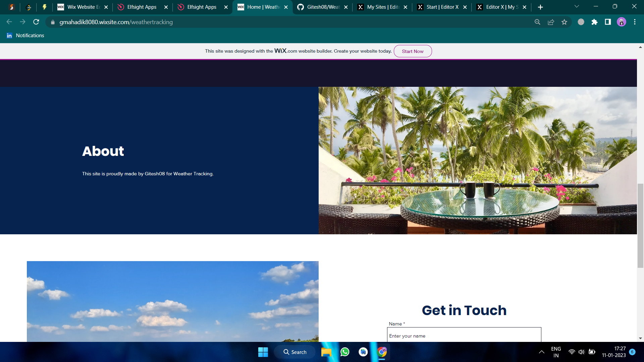This screenshot has width=644, height=362.
Task: Open the Chrome extensions puzzle icon
Action: pos(594,22)
